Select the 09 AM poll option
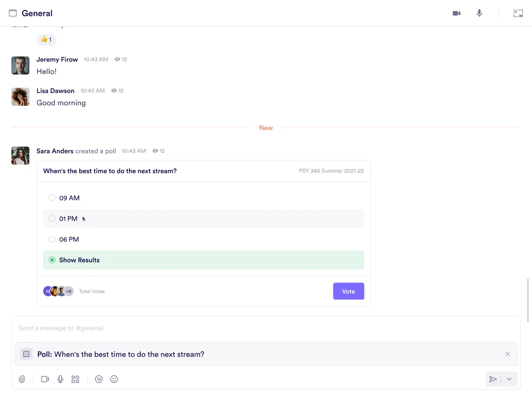532x400 pixels. tap(52, 198)
